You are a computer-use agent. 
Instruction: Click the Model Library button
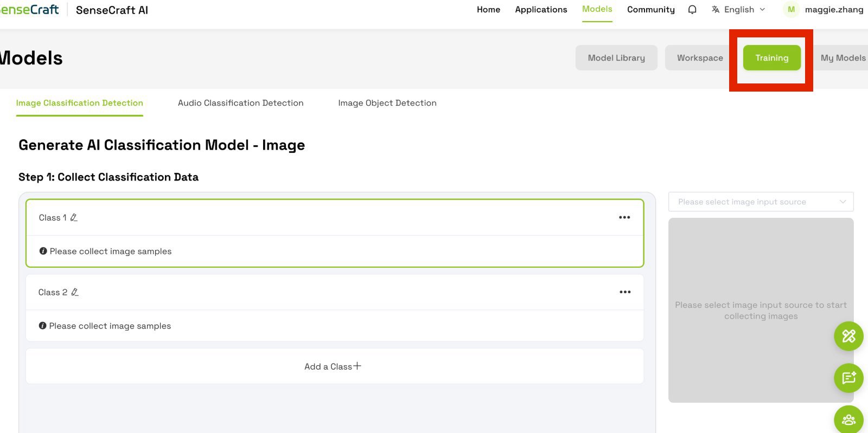(x=616, y=58)
